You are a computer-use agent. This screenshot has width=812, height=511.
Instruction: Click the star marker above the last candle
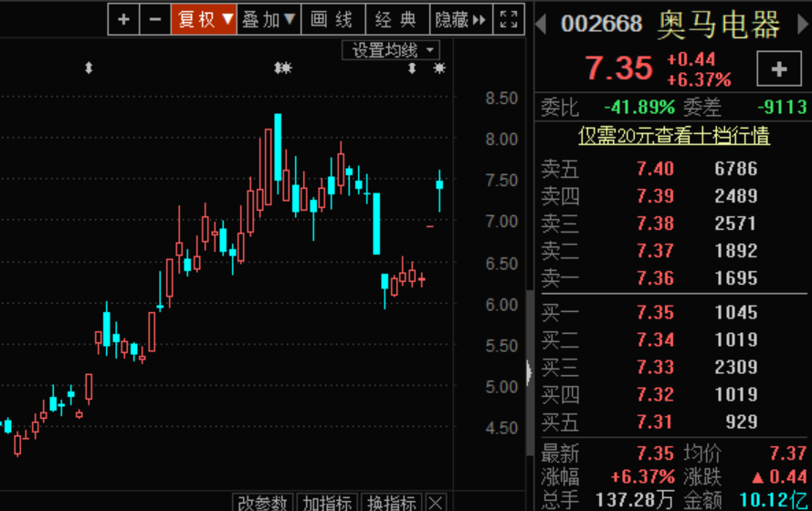click(439, 68)
